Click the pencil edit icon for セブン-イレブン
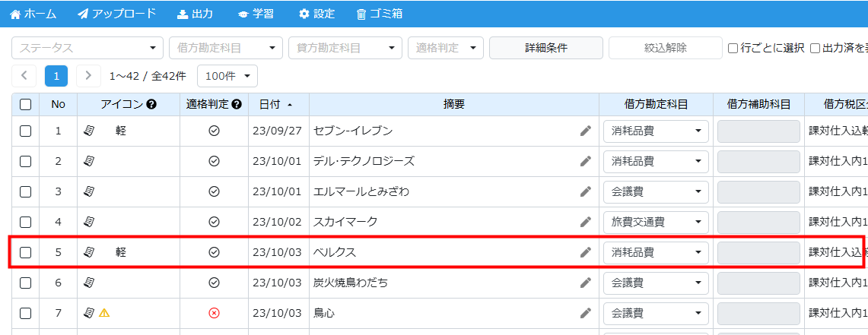Image resolution: width=868 pixels, height=335 pixels. pos(585,131)
